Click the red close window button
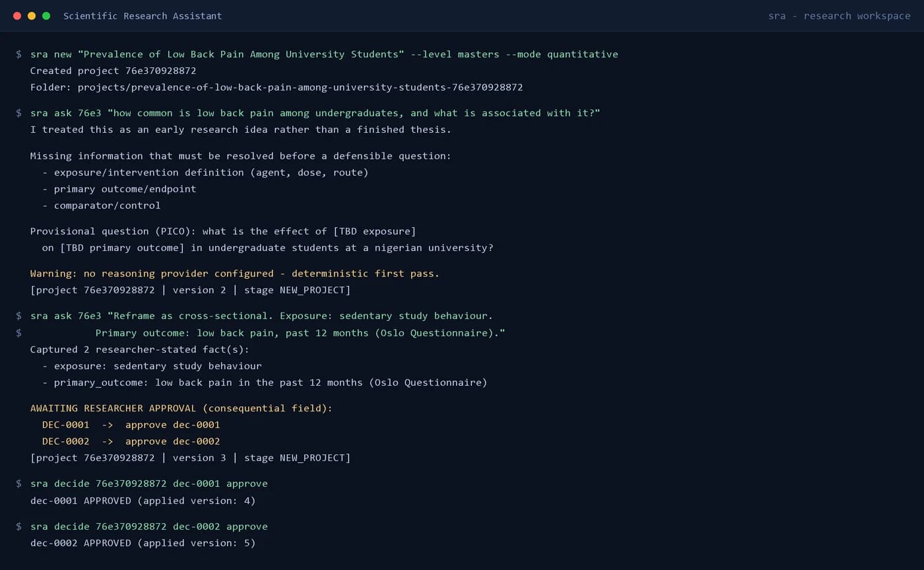The image size is (924, 570). tap(17, 16)
